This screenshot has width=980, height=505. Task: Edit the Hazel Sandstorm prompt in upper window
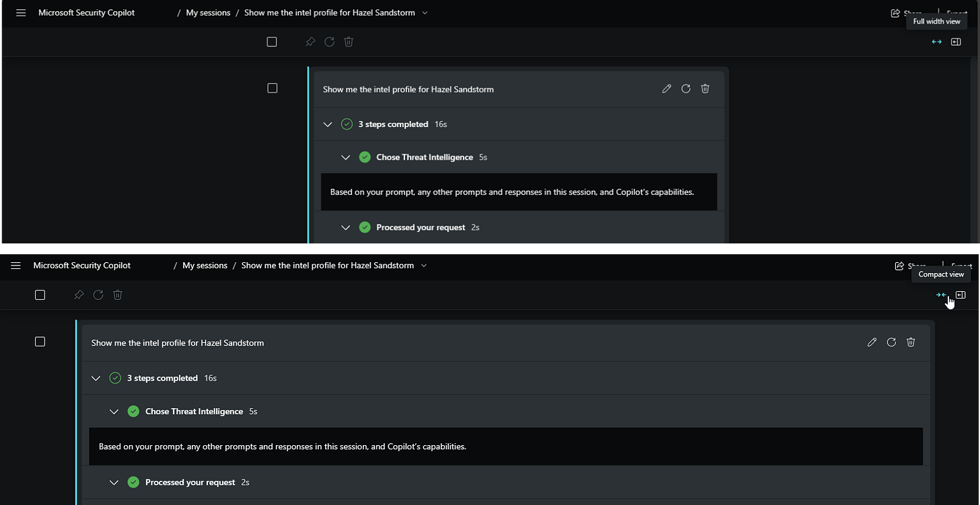click(x=666, y=89)
